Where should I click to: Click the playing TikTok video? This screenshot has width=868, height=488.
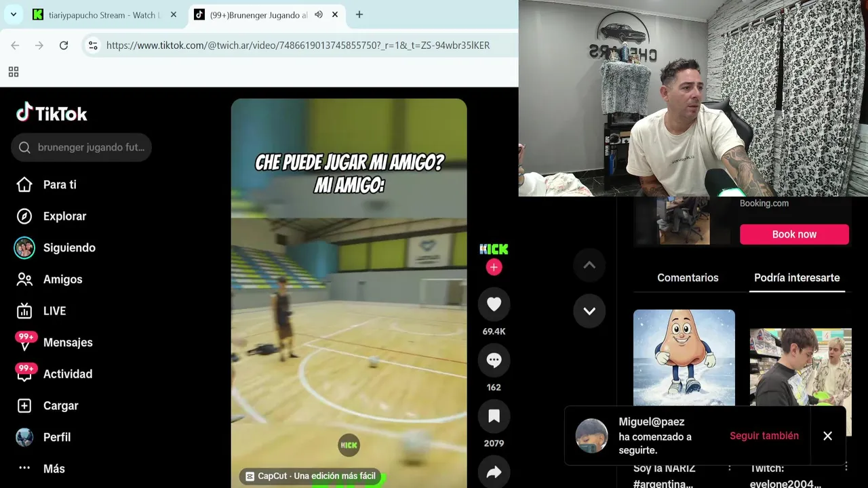(349, 293)
